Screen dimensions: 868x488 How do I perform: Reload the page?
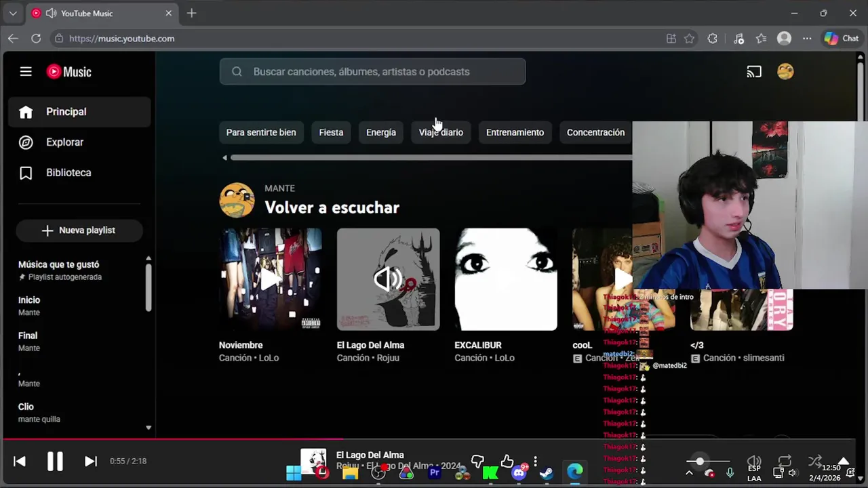tap(36, 39)
